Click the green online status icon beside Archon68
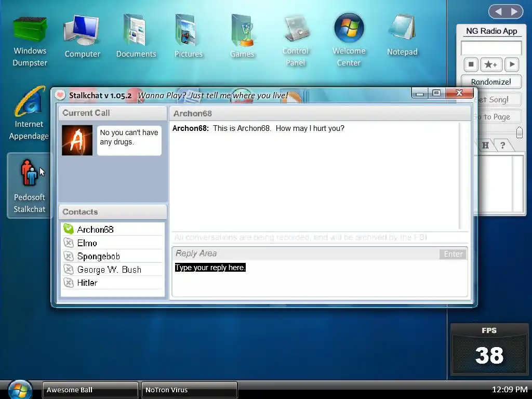This screenshot has height=399, width=532. click(x=69, y=229)
